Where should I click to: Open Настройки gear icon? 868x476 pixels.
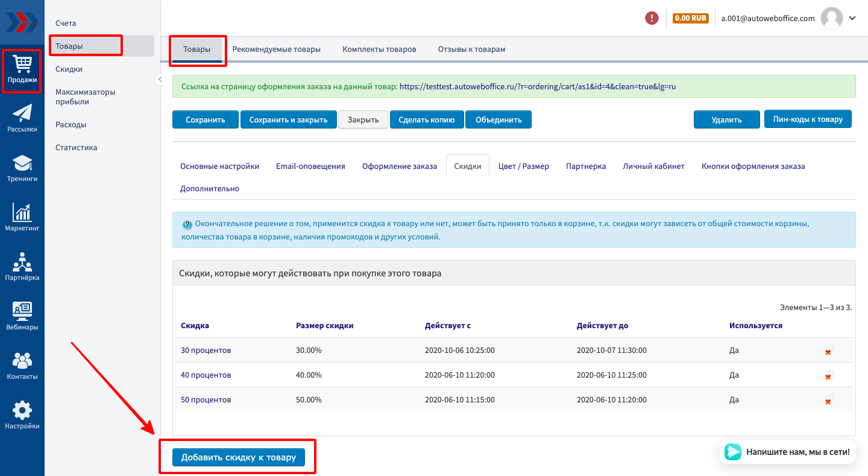point(22,415)
